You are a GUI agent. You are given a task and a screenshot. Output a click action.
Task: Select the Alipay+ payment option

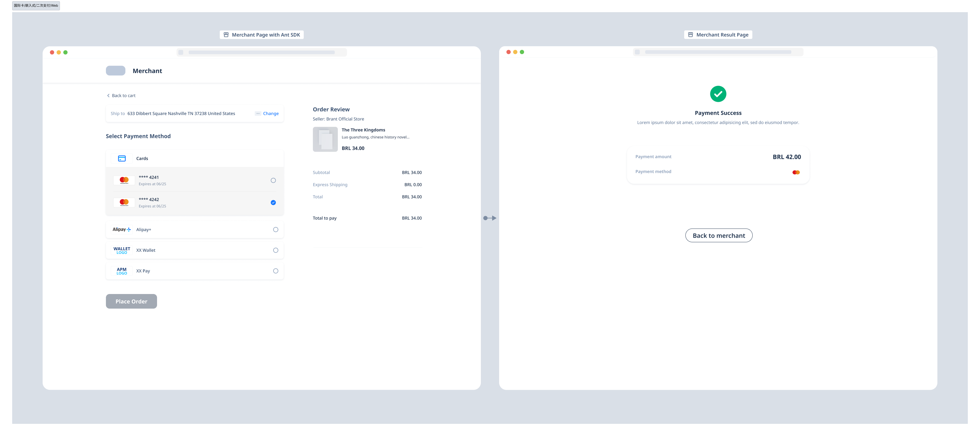[275, 230]
